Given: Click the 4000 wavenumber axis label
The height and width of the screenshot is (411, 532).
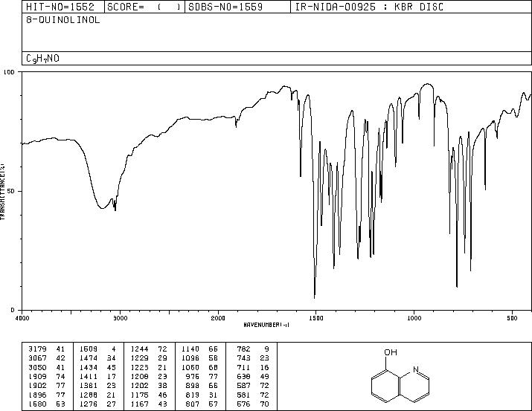Looking at the screenshot, I should coord(22,318).
